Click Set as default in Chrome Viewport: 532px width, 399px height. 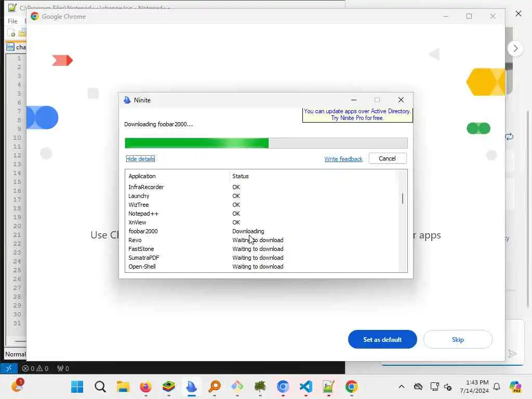(382, 339)
